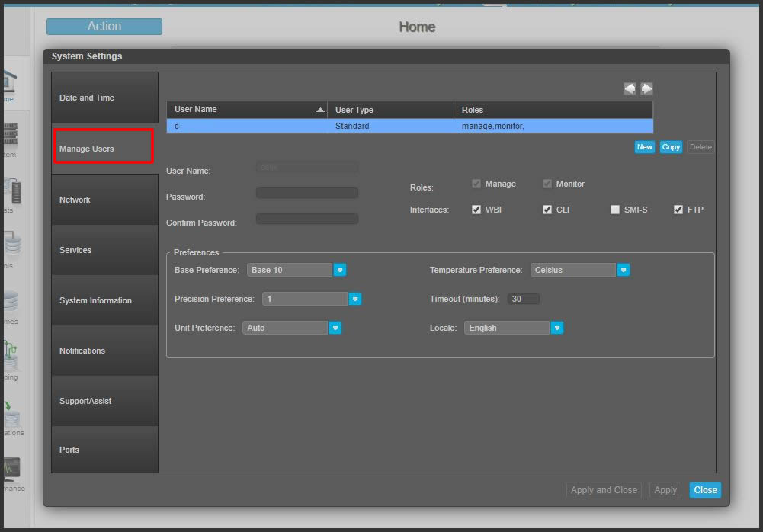This screenshot has height=532, width=763.
Task: Open the Action menu button
Action: [x=104, y=27]
